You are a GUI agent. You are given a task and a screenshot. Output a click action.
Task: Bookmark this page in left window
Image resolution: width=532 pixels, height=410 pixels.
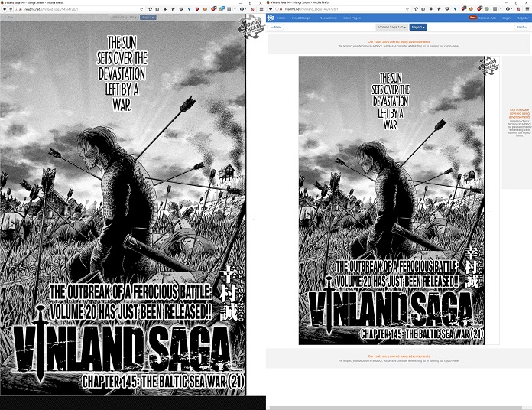tap(151, 9)
